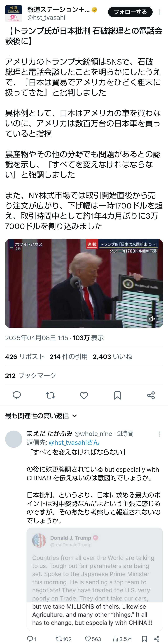Open まえだ たかふみ reply's three-dot menu
The height and width of the screenshot is (644, 168).
(x=159, y=434)
